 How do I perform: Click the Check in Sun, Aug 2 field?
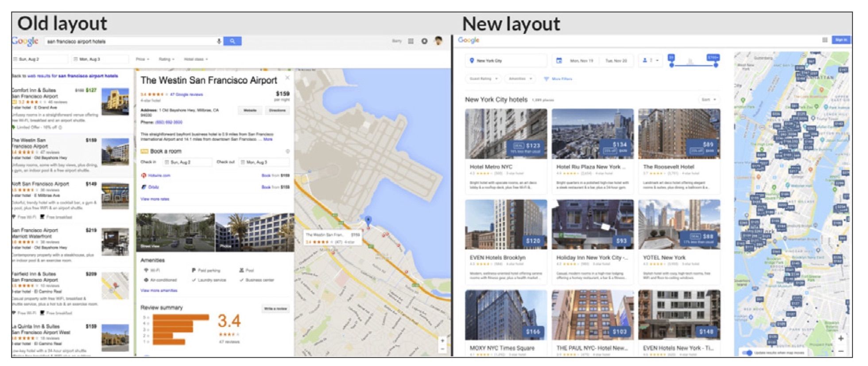188,162
